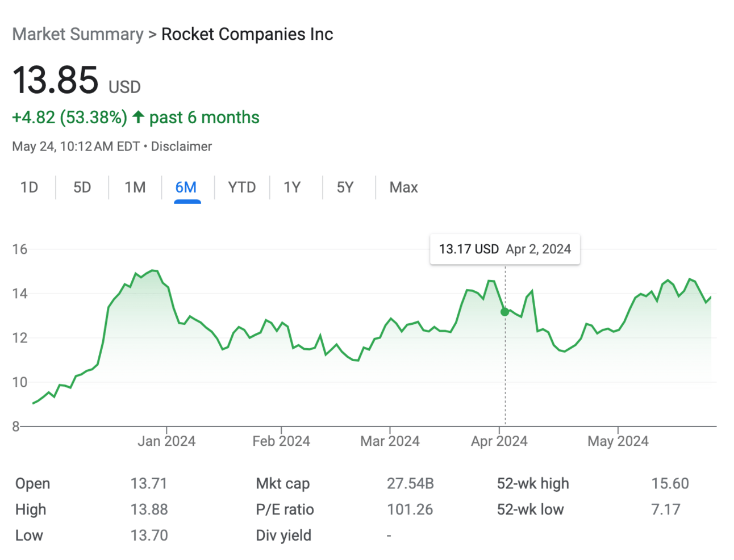
Task: Select the active 6M range tab
Action: (186, 187)
